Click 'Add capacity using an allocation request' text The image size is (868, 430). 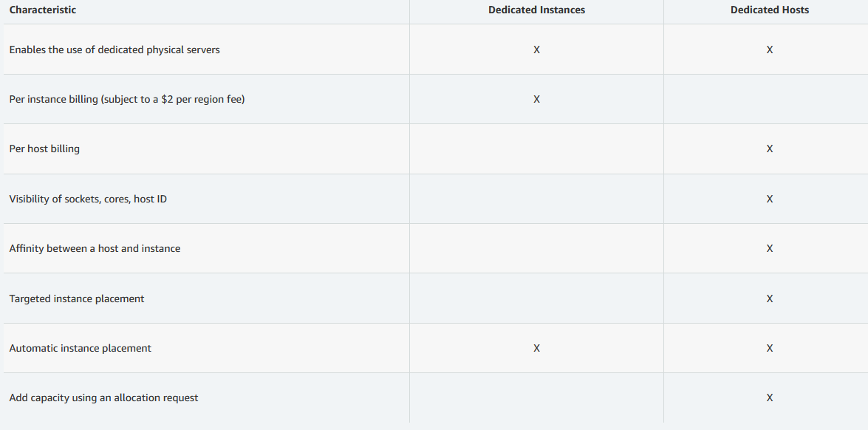point(103,398)
